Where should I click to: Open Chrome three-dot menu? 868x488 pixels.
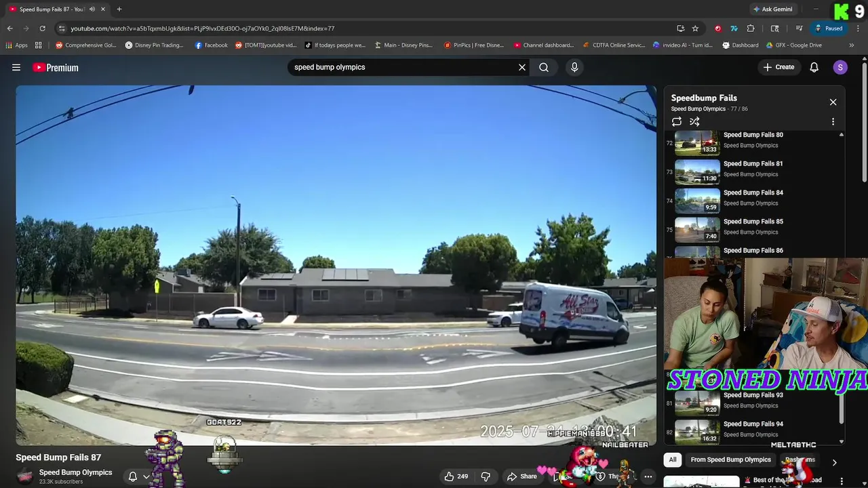pos(857,28)
